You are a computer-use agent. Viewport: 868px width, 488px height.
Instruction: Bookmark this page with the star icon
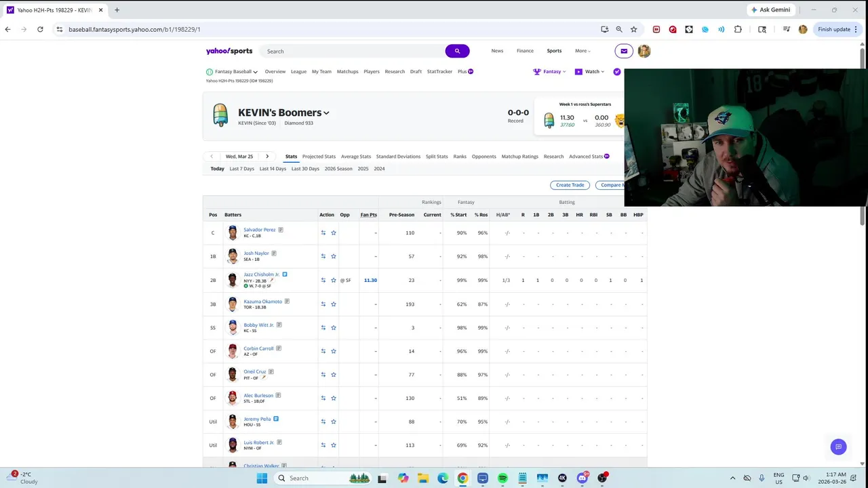point(633,29)
